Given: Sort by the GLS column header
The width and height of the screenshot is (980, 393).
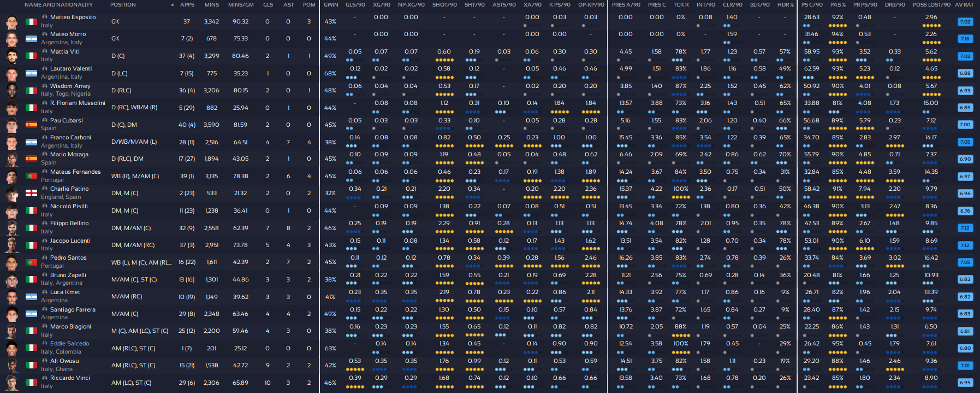Looking at the screenshot, I should point(268,5).
